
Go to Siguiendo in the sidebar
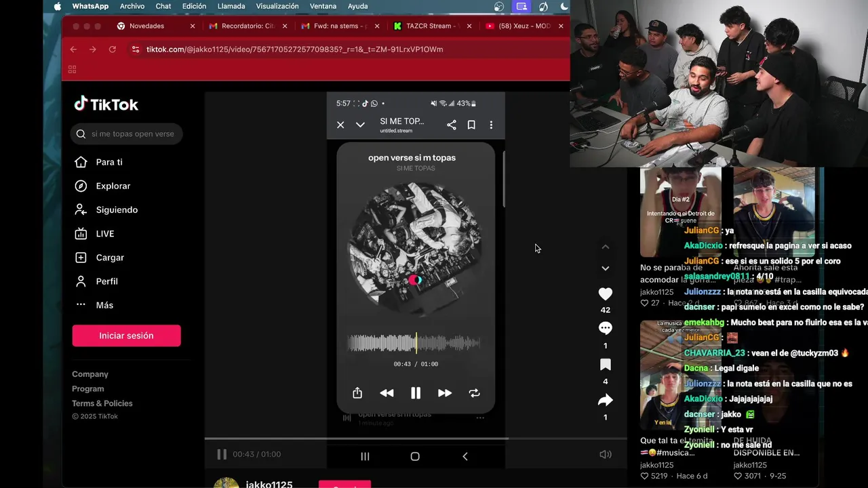coord(117,209)
